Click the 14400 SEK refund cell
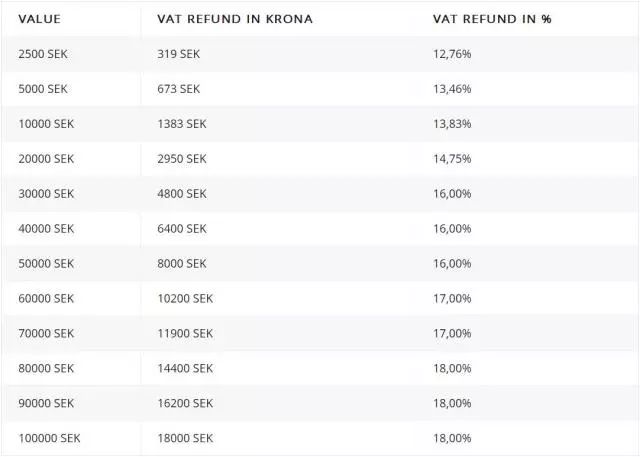The width and height of the screenshot is (640, 457). 185,368
